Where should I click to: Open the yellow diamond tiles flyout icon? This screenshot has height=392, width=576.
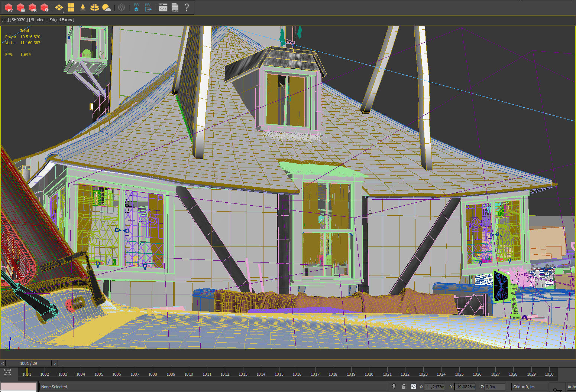[59, 7]
